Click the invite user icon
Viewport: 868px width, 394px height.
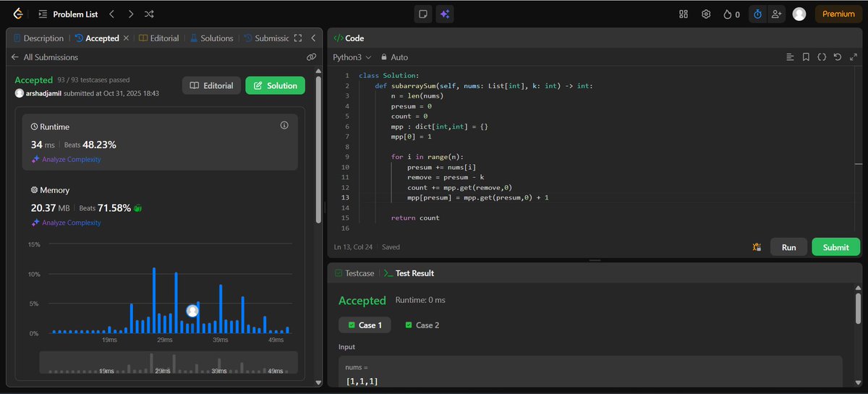[777, 14]
